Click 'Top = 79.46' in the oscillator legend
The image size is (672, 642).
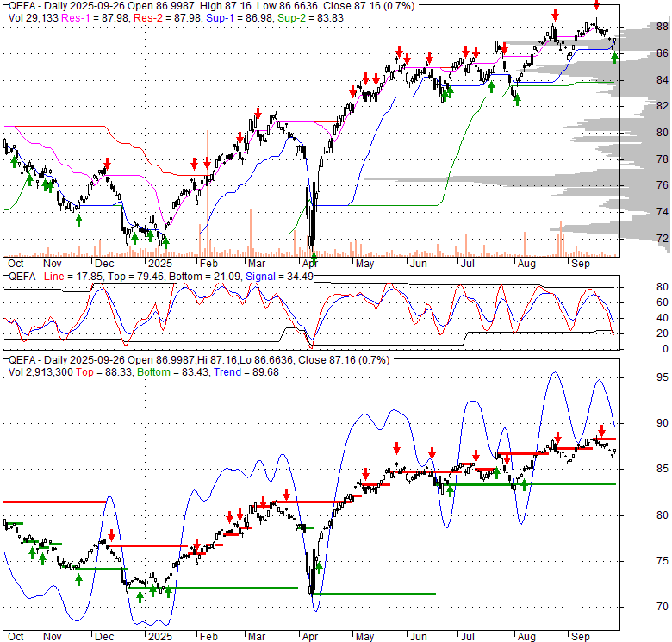(136, 277)
